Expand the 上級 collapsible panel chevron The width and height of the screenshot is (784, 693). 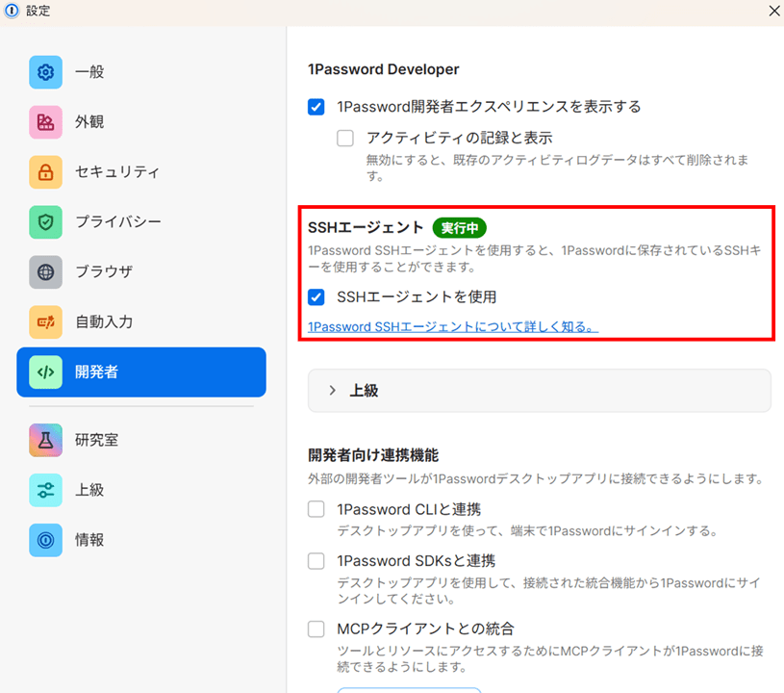coord(333,391)
